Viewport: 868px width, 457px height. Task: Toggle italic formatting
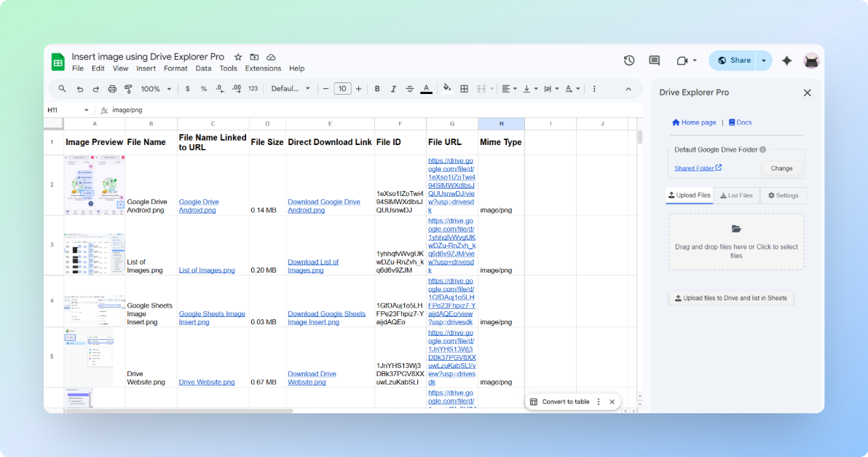pos(393,88)
